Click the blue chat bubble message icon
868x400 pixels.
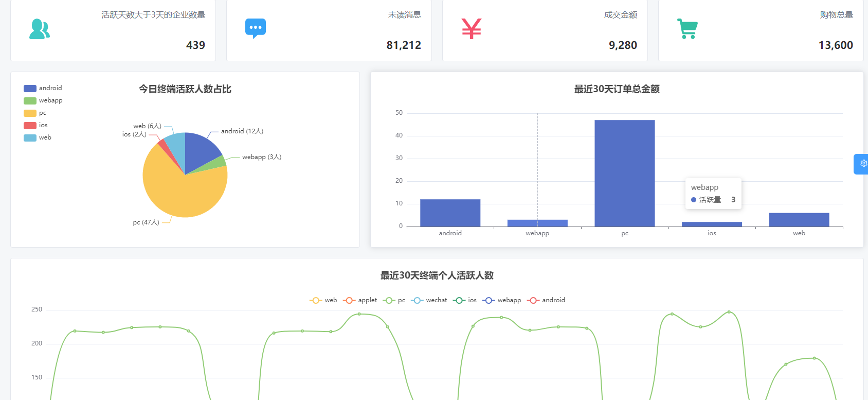[256, 29]
